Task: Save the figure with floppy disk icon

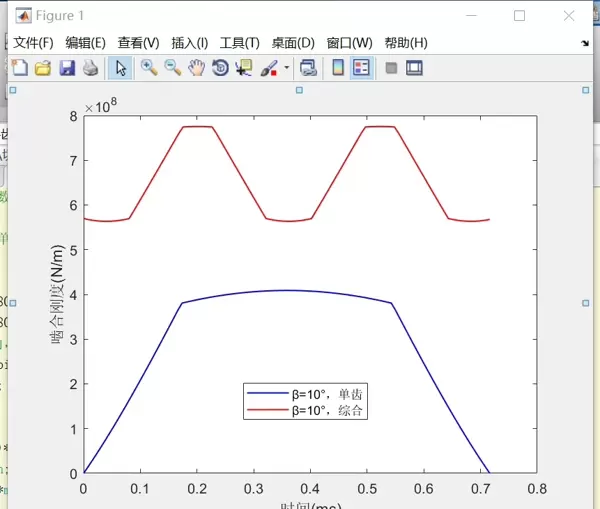Action: 67,68
